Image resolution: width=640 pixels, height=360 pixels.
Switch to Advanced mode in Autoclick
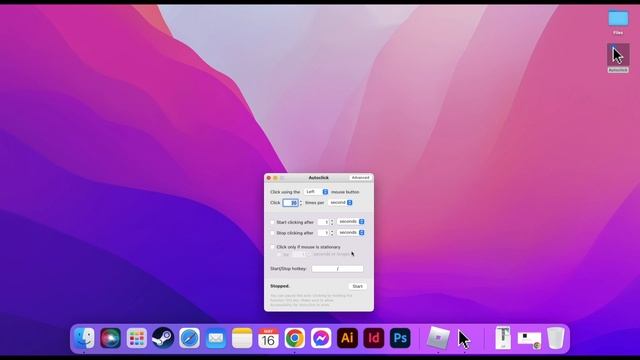pos(360,178)
